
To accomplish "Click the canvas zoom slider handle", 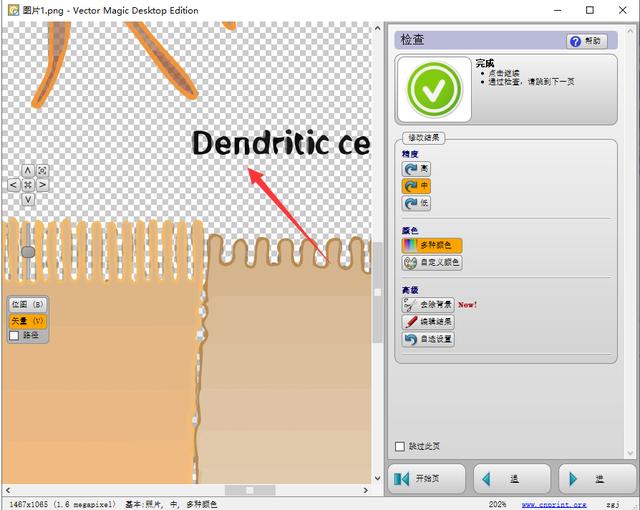I will pyautogui.click(x=28, y=252).
